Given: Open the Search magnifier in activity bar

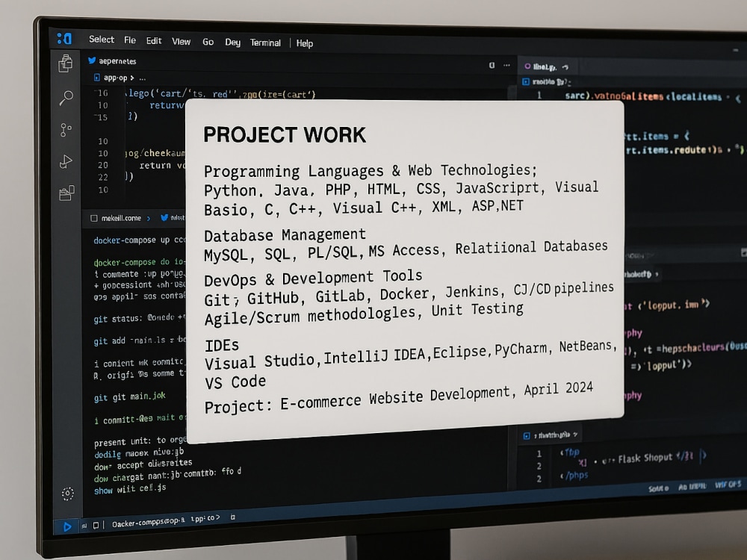Looking at the screenshot, I should coord(66,98).
